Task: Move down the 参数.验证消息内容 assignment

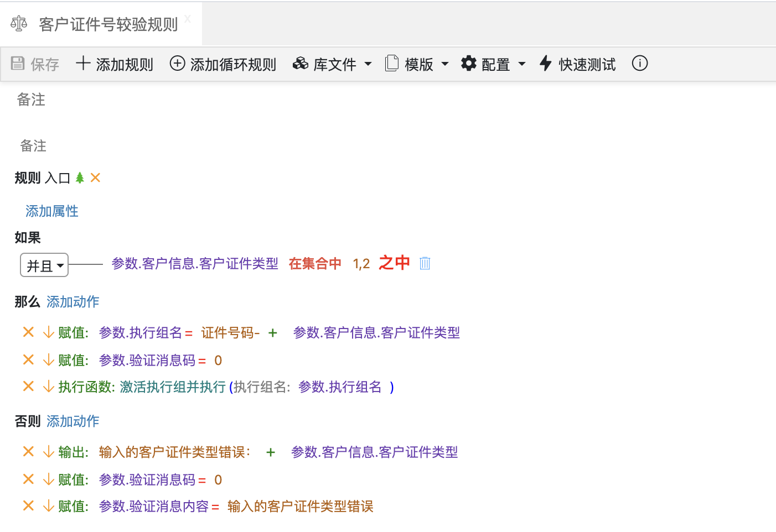Action: [49, 506]
